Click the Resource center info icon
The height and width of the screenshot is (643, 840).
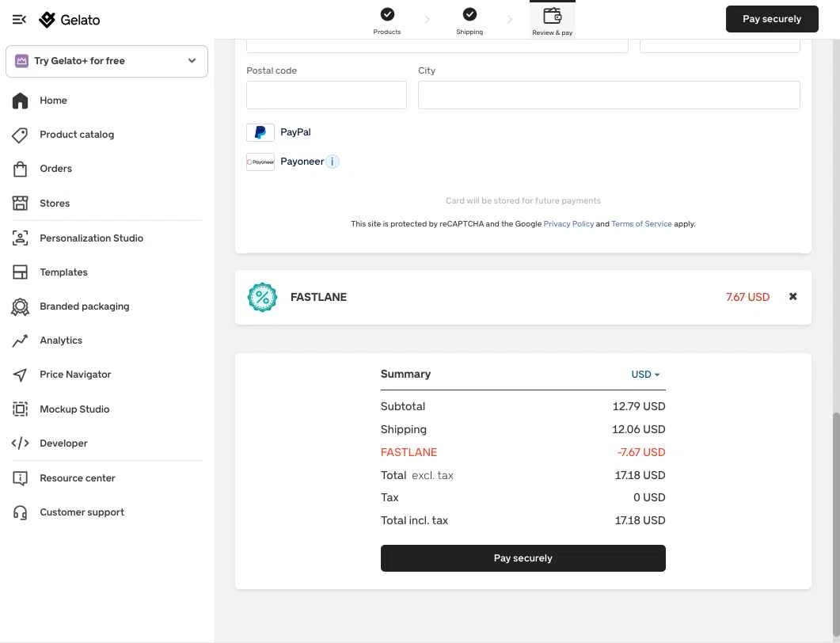pos(20,478)
